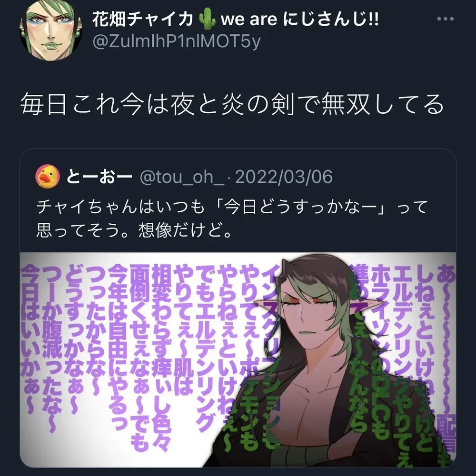Screen dimensions: 476x476
Task: Open quoted tweet text starting チャイちゃんはいつも
Action: (x=232, y=218)
